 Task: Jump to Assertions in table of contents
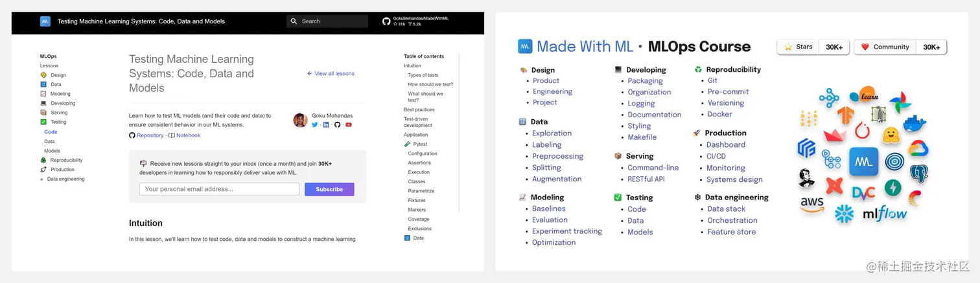click(419, 163)
